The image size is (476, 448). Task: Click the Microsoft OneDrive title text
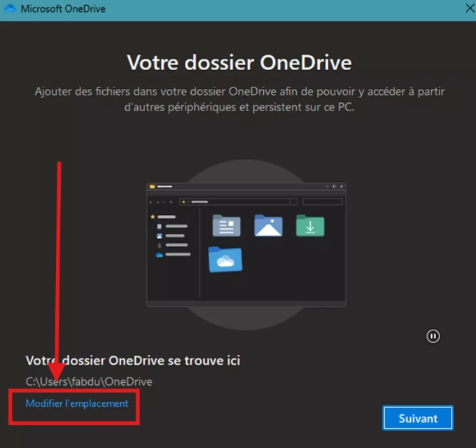point(63,9)
